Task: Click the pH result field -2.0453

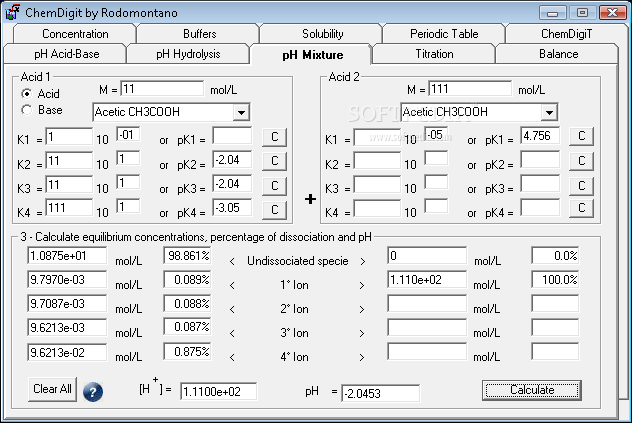Action: pos(380,393)
